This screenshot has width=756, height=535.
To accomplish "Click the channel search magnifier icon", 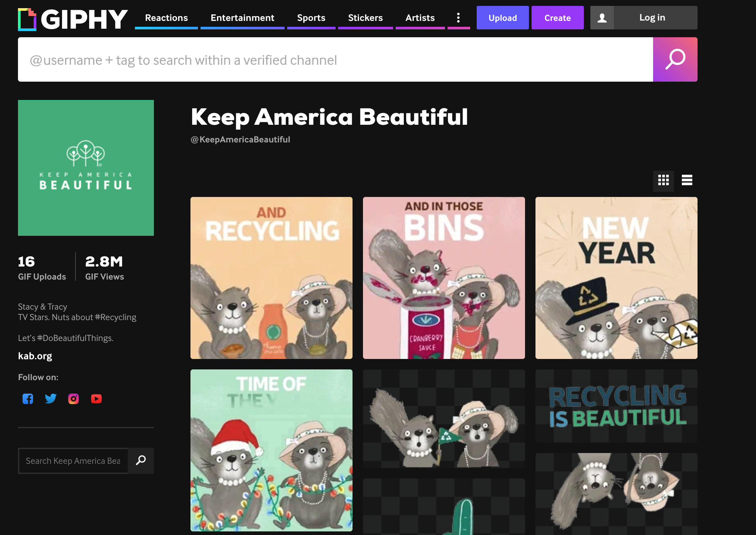I will pyautogui.click(x=141, y=460).
